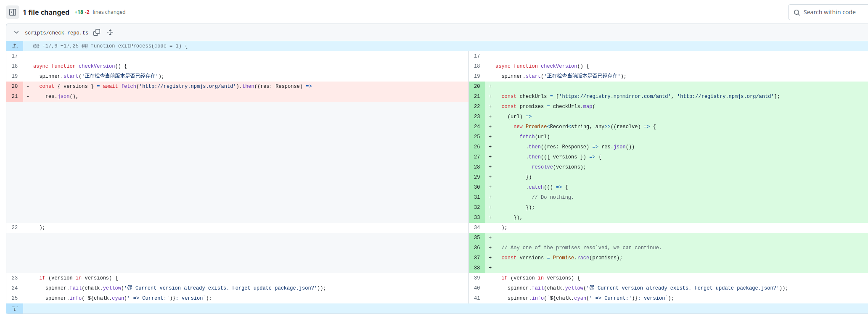Click added line number 25 with fetch(url)
The image size is (868, 319).
(477, 137)
